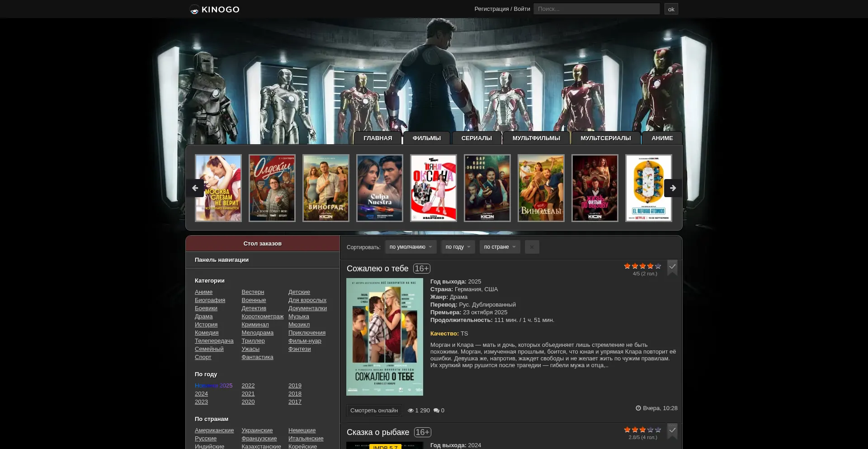Open the Сожалею о тебе title link

(377, 269)
